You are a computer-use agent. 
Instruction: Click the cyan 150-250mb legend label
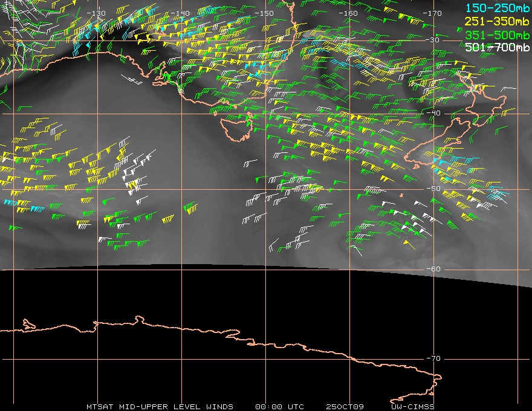pos(497,8)
